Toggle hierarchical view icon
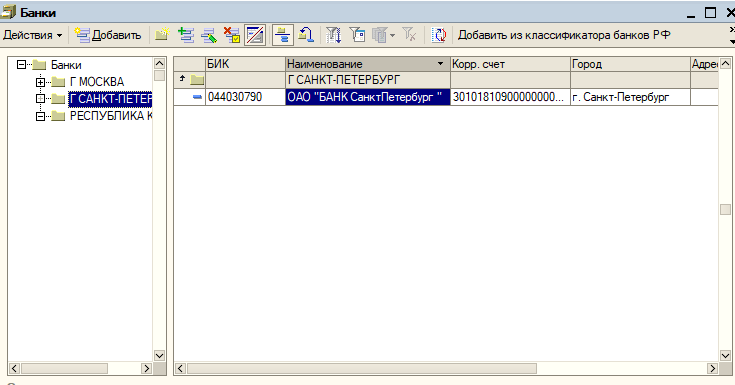735x385 pixels. click(x=283, y=35)
